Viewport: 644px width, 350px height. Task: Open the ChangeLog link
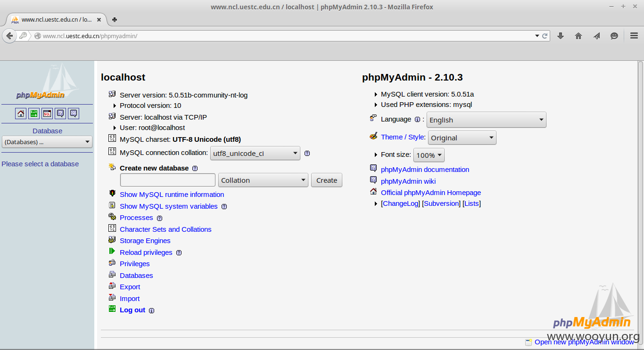click(400, 203)
